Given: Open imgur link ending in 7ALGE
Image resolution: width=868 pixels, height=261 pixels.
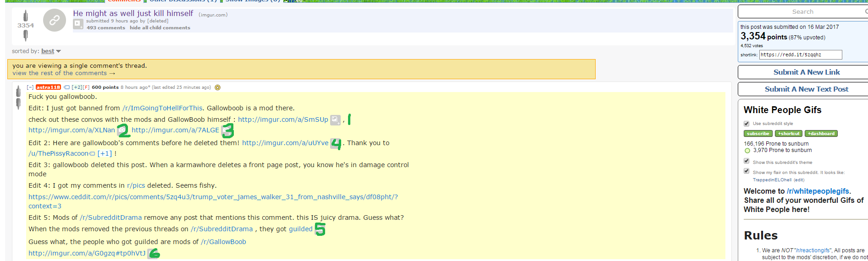Looking at the screenshot, I should [x=175, y=130].
